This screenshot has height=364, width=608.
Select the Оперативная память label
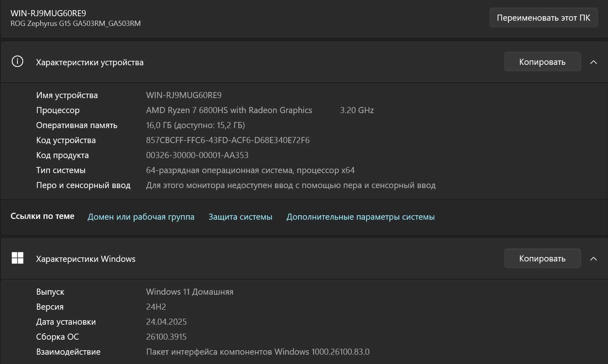[x=77, y=125]
